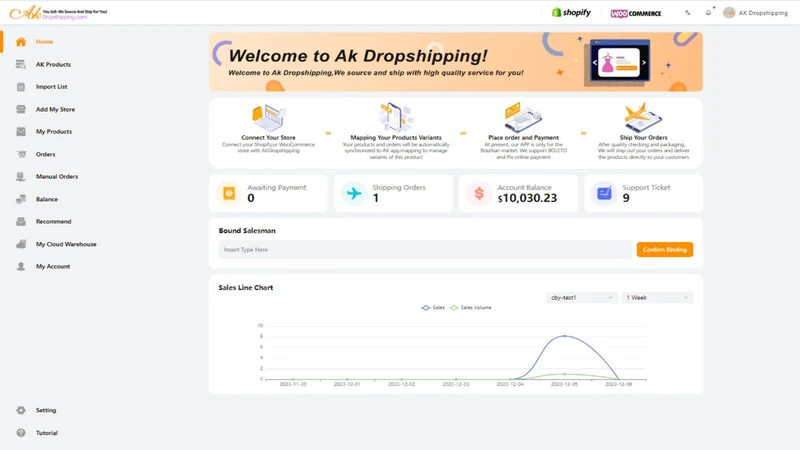Click the Awaiting Payment count 0
Image resolution: width=800 pixels, height=450 pixels.
(251, 198)
